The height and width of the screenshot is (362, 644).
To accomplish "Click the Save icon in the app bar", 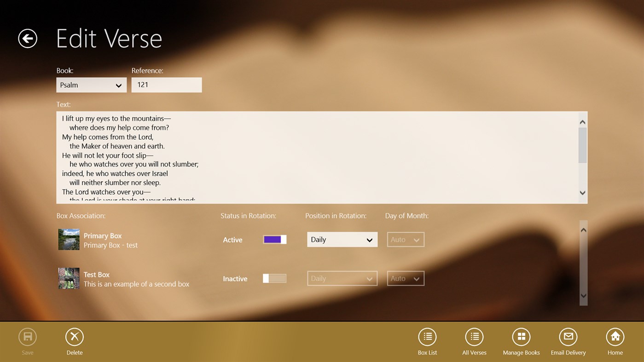I will click(x=27, y=337).
